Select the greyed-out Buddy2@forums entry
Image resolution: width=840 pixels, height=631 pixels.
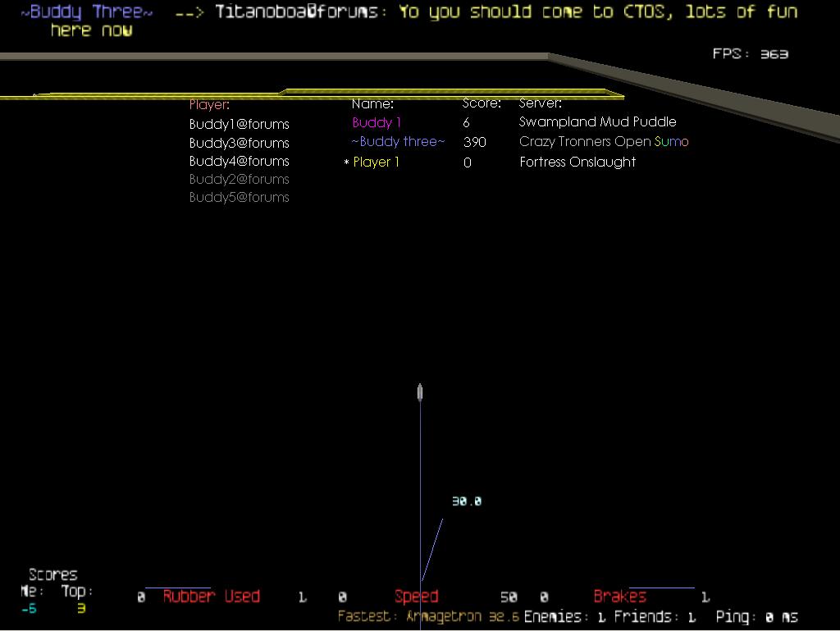[x=239, y=179]
